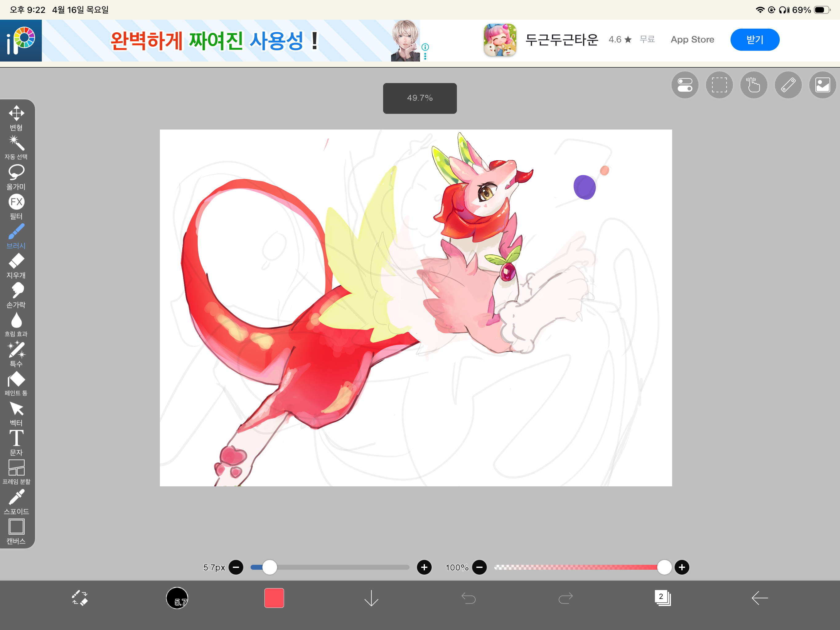Toggle brush and eraser switch icon
This screenshot has height=630, width=840.
coord(80,598)
